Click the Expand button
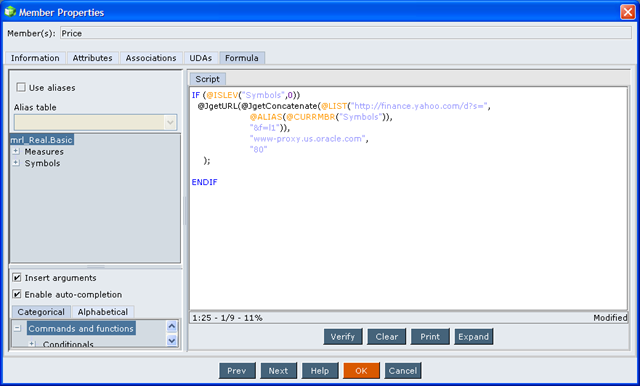Screen dimensions: 640x386 pyautogui.click(x=473, y=337)
